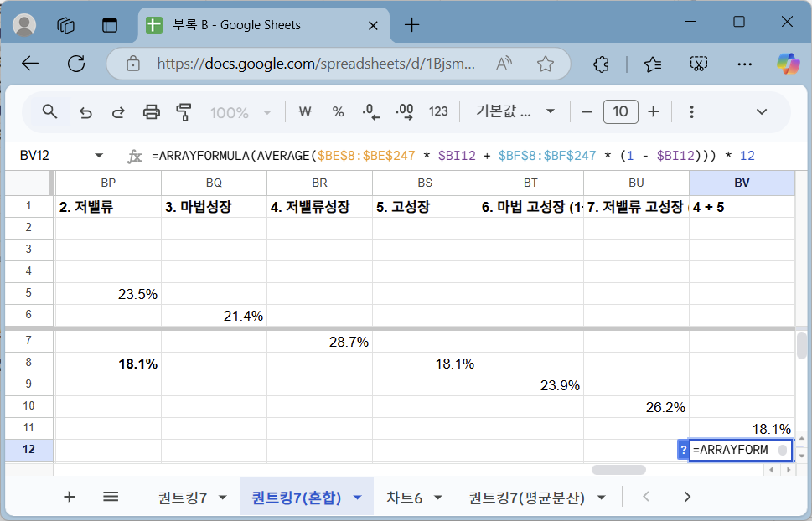This screenshot has width=812, height=521.
Task: Switch to the 차트6 sheet tab
Action: [405, 498]
